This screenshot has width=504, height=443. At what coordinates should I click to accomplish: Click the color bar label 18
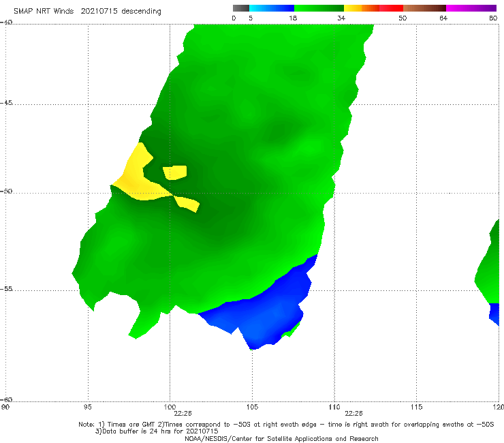293,18
